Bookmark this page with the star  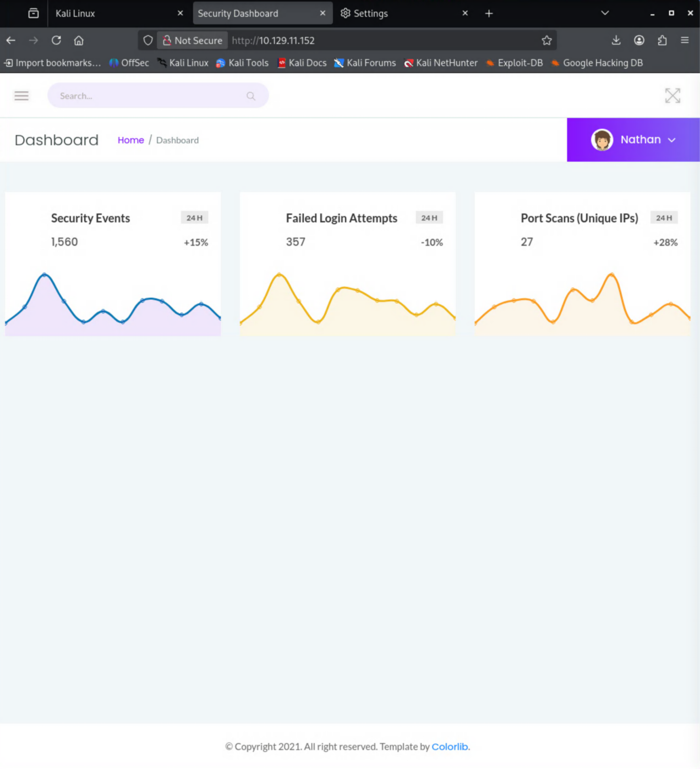546,40
